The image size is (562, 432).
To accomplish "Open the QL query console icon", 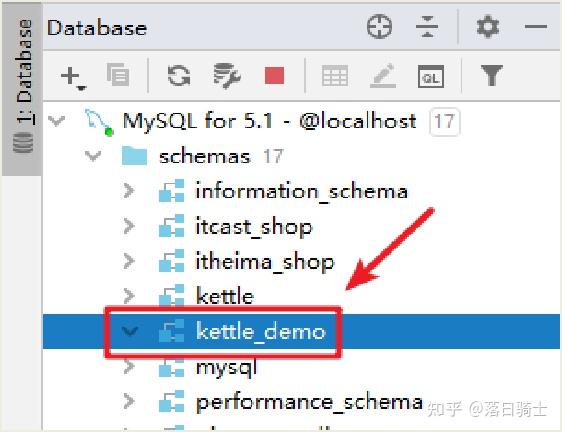I will click(x=430, y=76).
